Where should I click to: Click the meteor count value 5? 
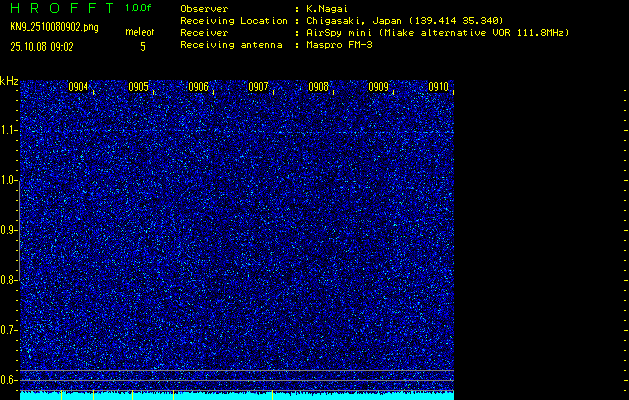(x=142, y=46)
